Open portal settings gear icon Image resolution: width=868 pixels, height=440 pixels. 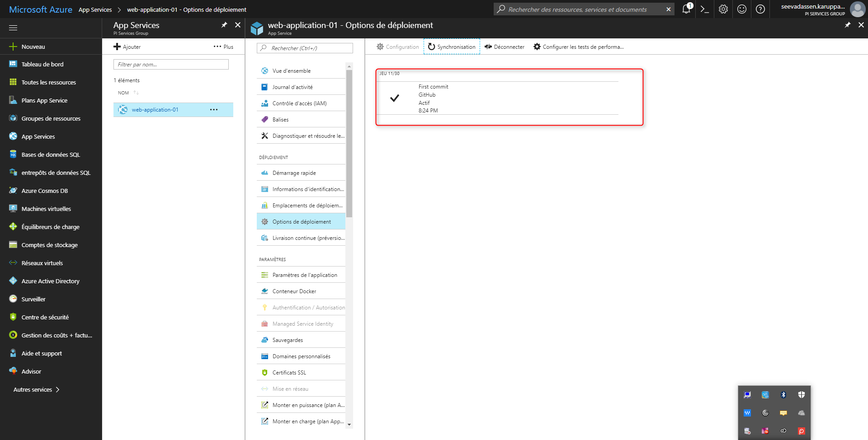coord(723,9)
